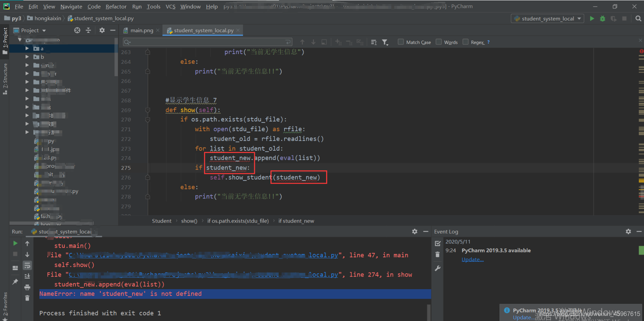Open Event Log wrench settings

(x=438, y=268)
